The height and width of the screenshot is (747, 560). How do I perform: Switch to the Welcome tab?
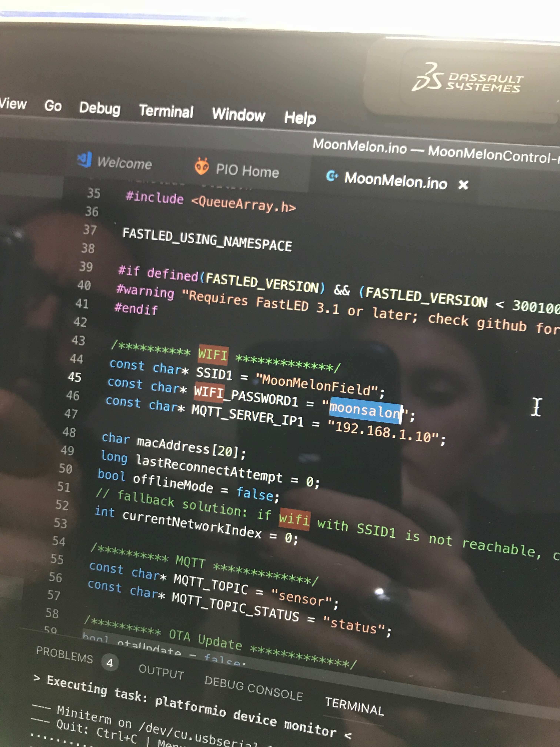tap(124, 163)
